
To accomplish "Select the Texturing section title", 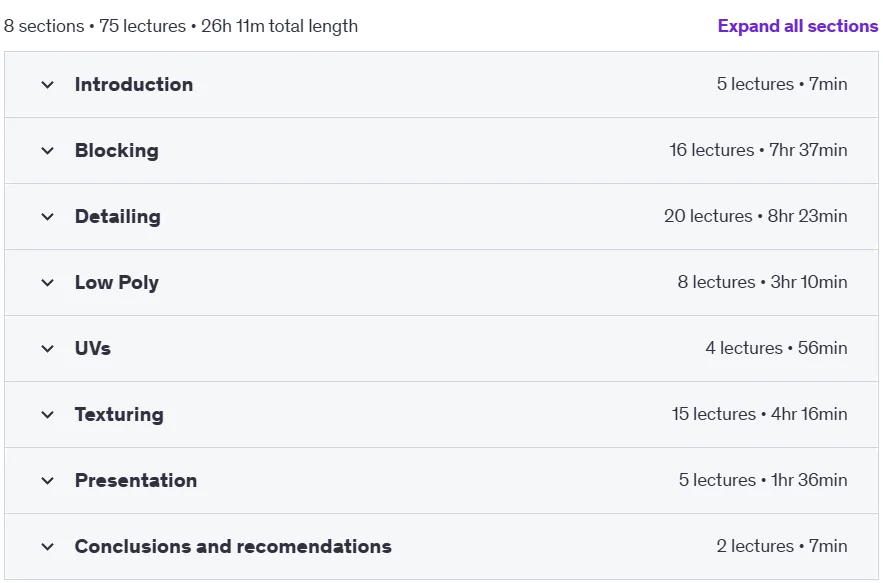I will tap(119, 415).
